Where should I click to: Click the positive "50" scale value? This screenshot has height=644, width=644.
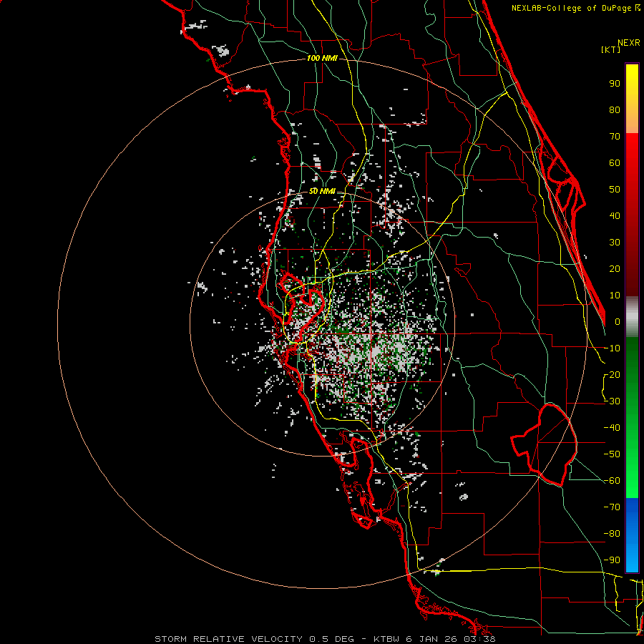(x=615, y=190)
